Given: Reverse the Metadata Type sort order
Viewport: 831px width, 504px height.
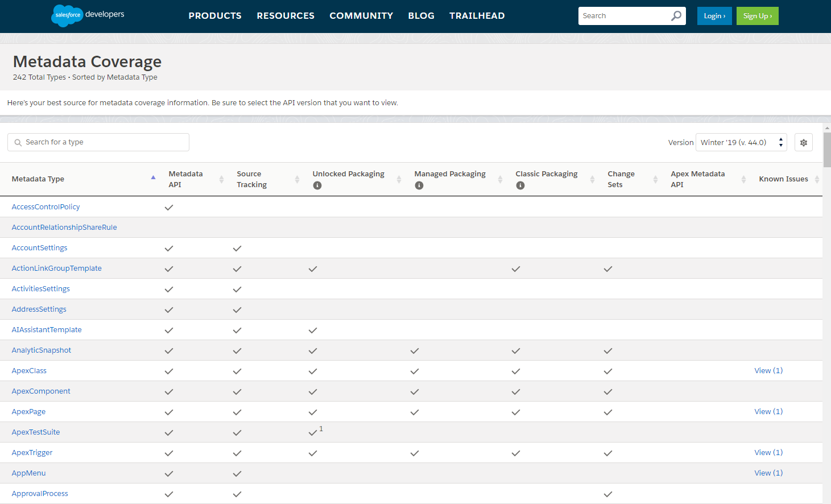Looking at the screenshot, I should point(152,177).
